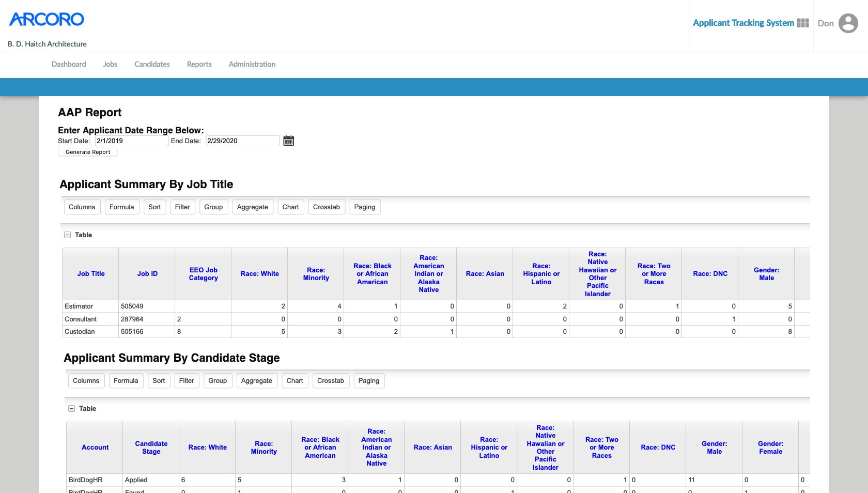Open Crosstab in the Job Title toolbar
Image resolution: width=868 pixels, height=493 pixels.
(326, 207)
